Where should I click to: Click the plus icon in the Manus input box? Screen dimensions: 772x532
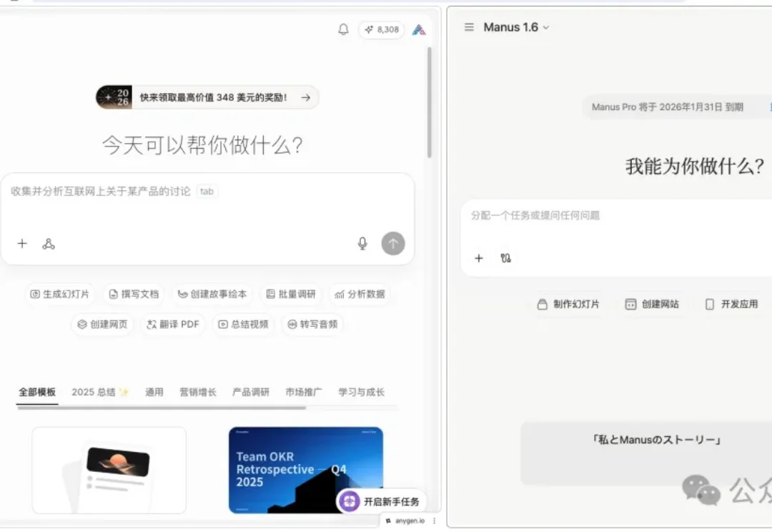pyautogui.click(x=479, y=258)
